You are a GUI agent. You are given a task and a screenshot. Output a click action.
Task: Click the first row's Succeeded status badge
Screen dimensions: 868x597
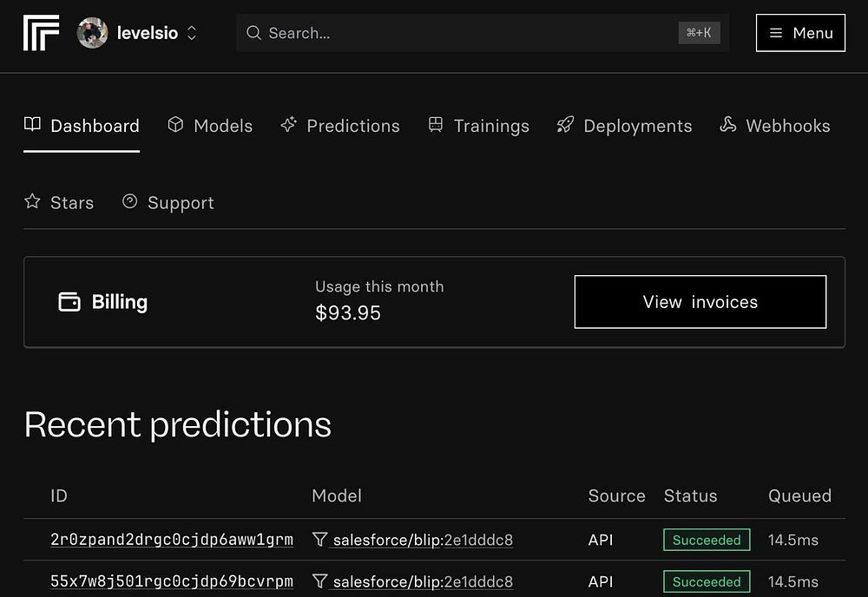pyautogui.click(x=706, y=540)
